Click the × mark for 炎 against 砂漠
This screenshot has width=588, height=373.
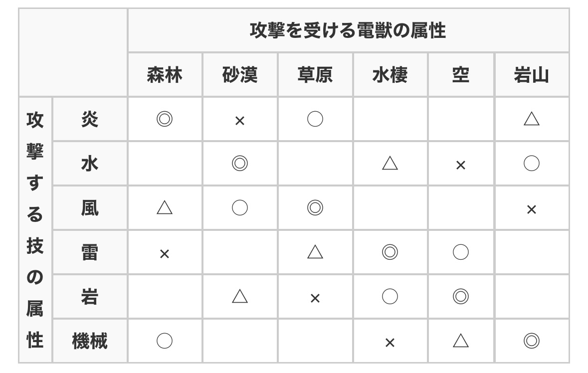click(240, 121)
